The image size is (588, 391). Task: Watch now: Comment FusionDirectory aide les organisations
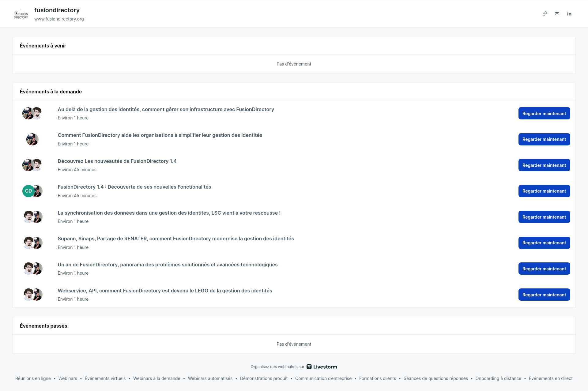pos(544,139)
